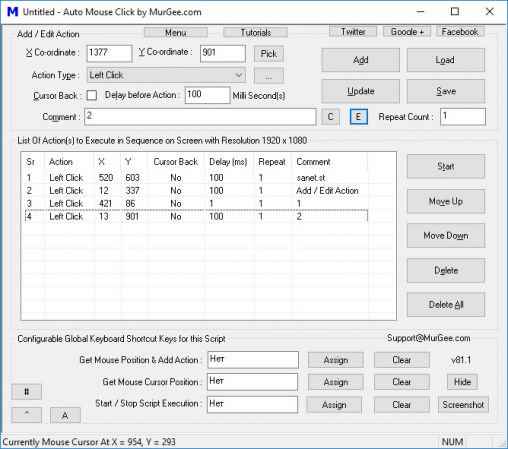Click the Start button

pyautogui.click(x=446, y=166)
